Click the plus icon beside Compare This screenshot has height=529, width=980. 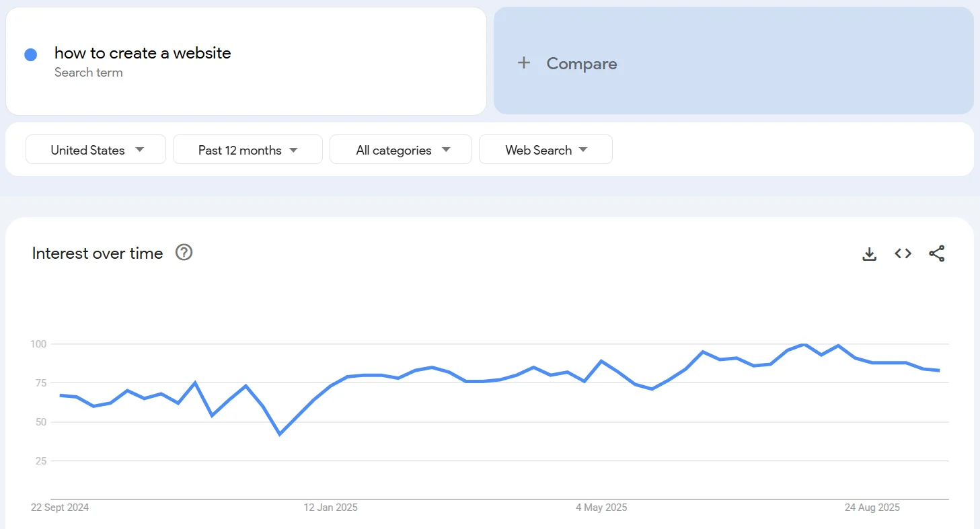click(524, 63)
